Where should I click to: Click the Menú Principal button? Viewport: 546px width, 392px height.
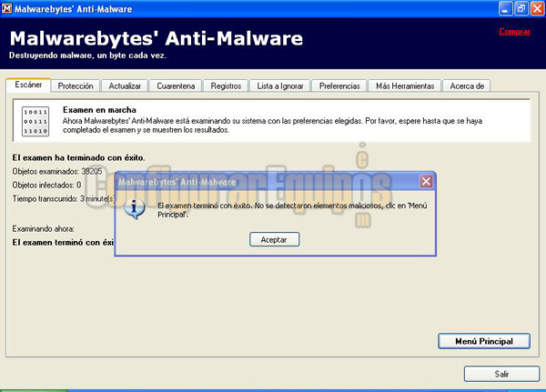[484, 341]
